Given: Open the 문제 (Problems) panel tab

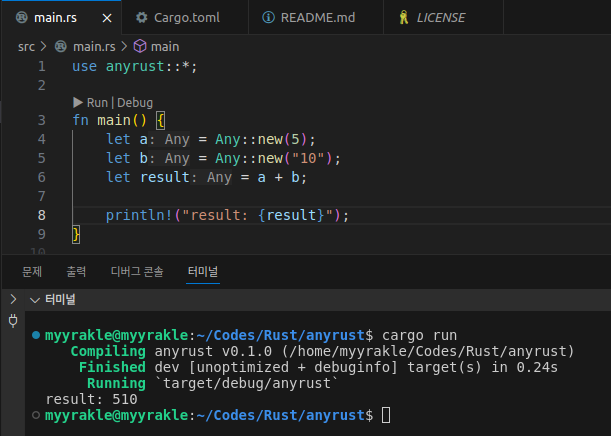Looking at the screenshot, I should tap(32, 271).
